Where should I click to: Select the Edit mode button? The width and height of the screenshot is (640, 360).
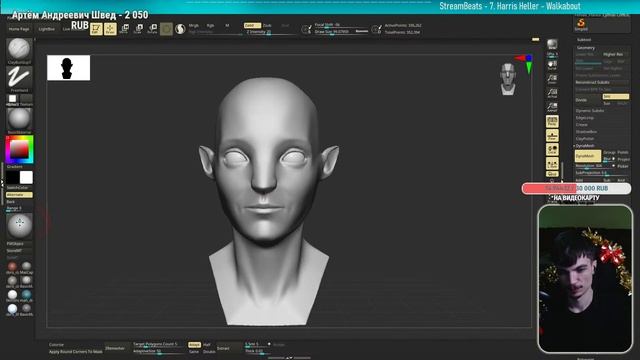click(96, 29)
